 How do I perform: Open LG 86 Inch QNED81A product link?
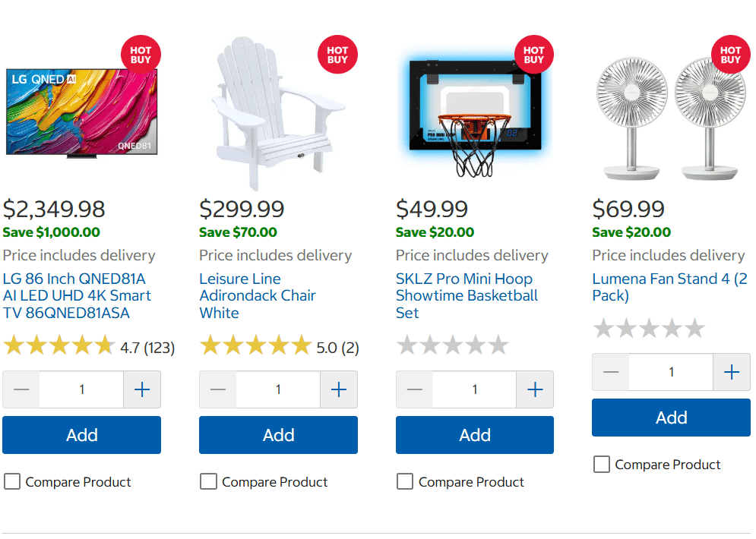point(77,295)
